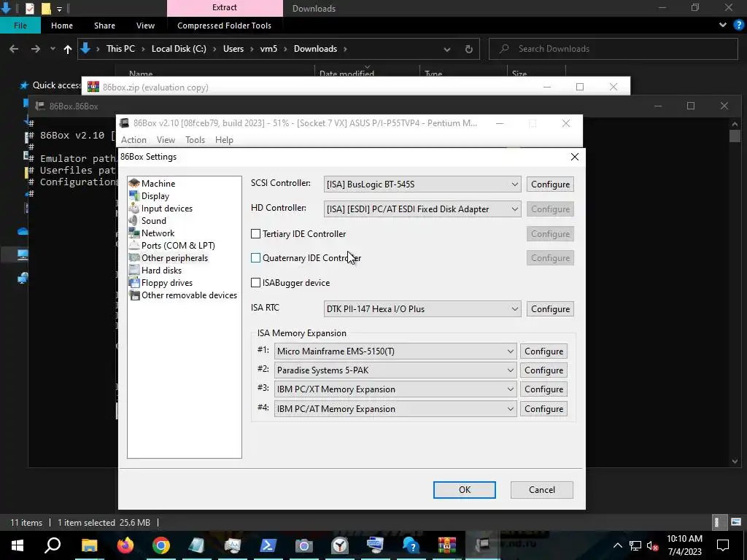Open the 86Box Tools menu

pos(195,140)
